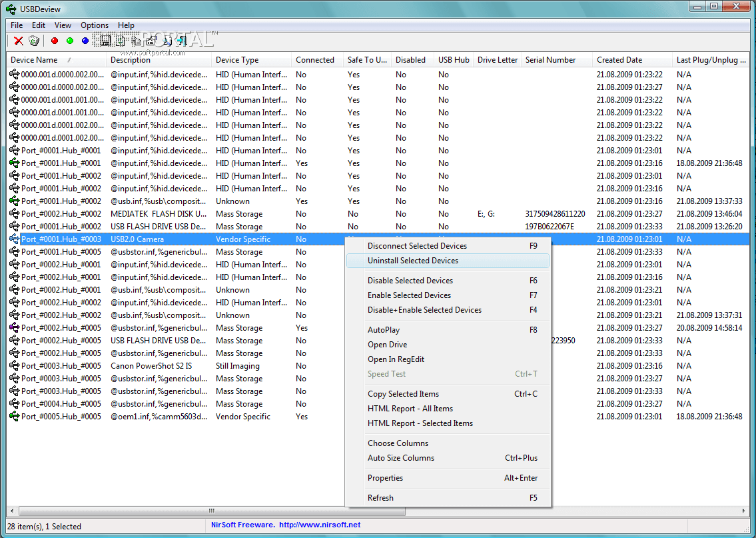Click serial number 197B0622067E
Viewport: 756px width, 538px height.
[550, 226]
